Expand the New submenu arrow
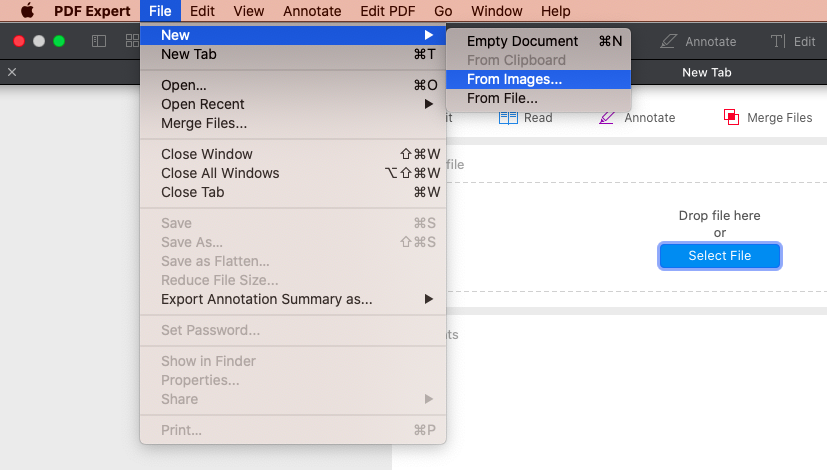This screenshot has width=827, height=470. [428, 35]
